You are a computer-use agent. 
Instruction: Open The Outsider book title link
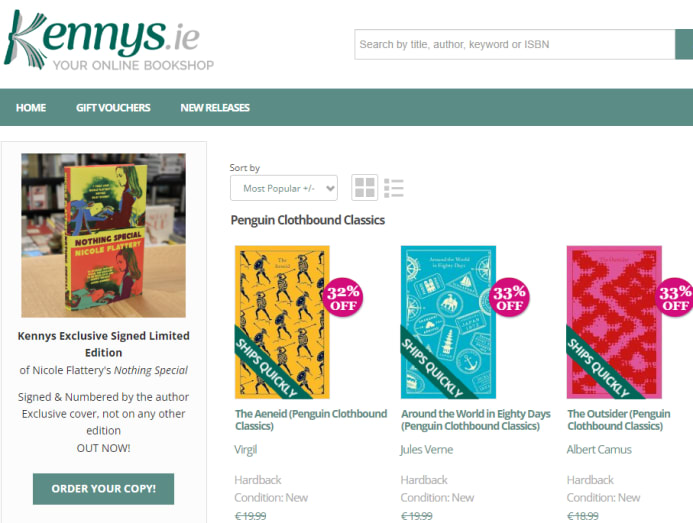point(619,420)
